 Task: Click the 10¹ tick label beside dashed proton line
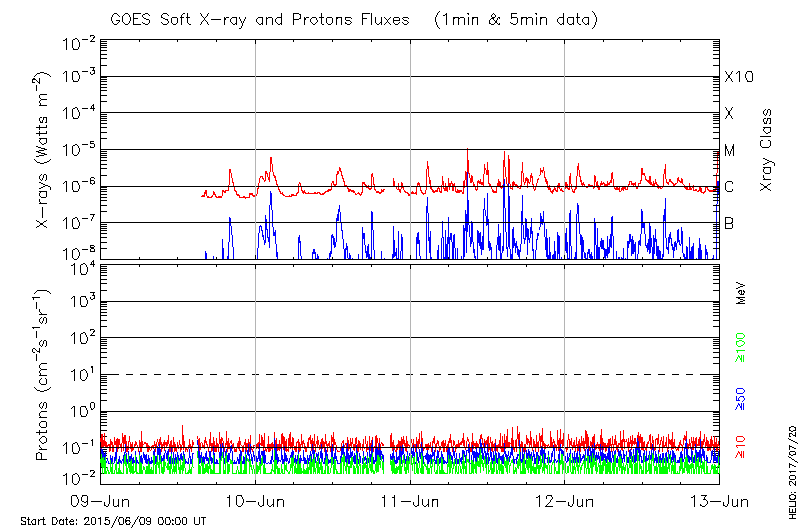(x=82, y=373)
